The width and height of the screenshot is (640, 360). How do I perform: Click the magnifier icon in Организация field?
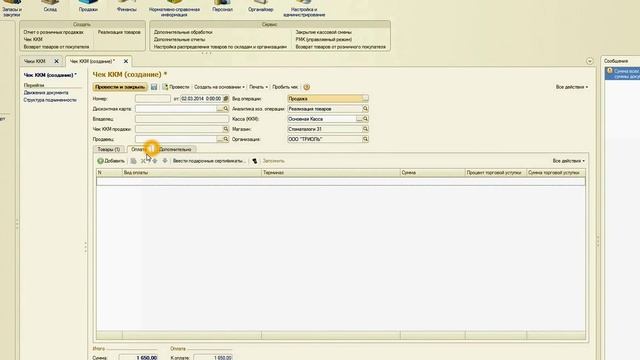(x=365, y=139)
